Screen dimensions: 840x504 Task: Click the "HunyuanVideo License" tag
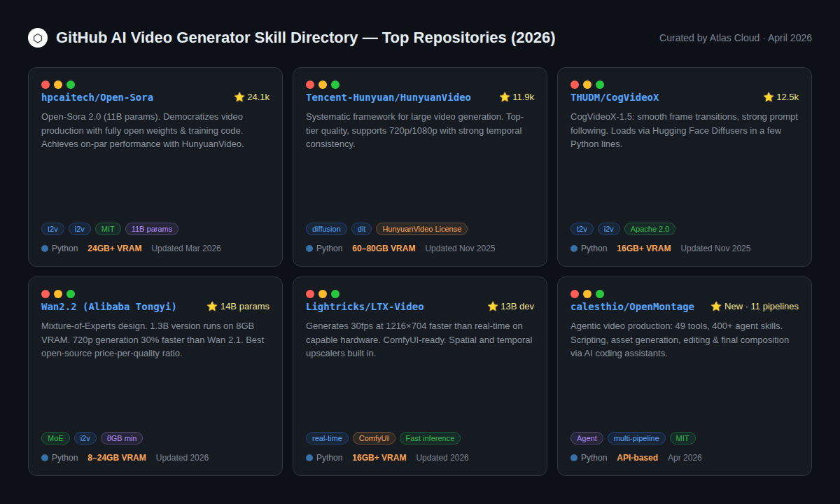(421, 228)
